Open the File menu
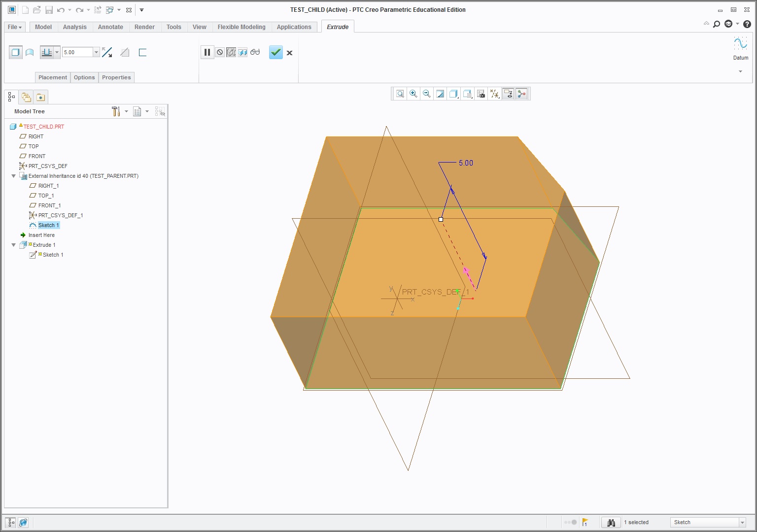This screenshot has width=757, height=532. click(x=15, y=27)
